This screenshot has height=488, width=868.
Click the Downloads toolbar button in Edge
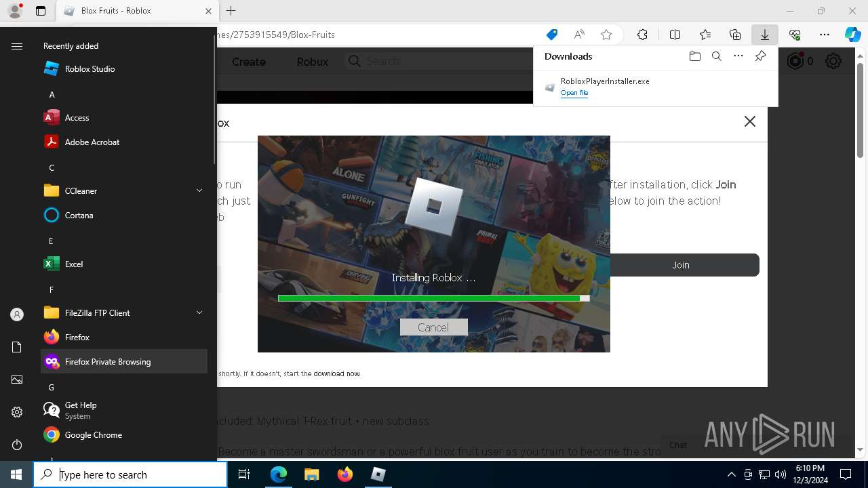click(764, 35)
